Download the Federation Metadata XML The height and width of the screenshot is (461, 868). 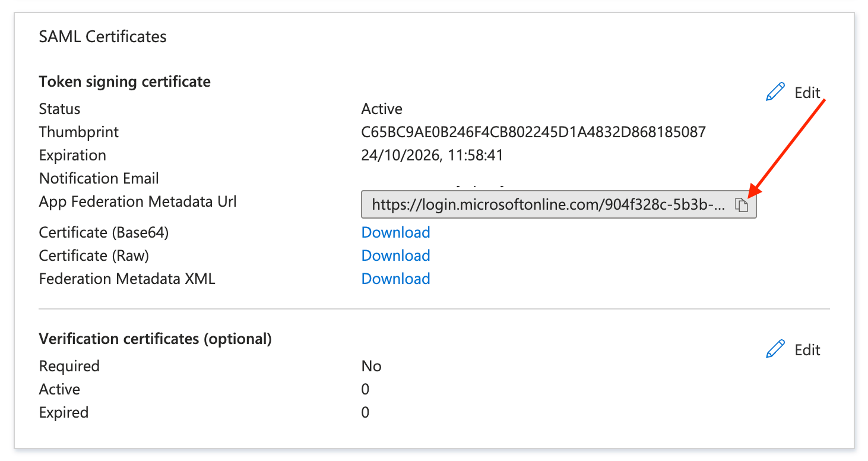[x=395, y=279]
